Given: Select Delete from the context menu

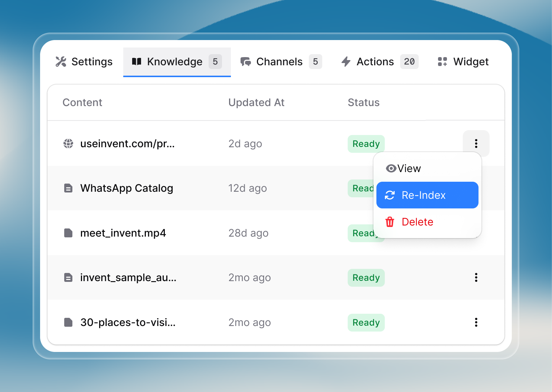Looking at the screenshot, I should tap(417, 222).
